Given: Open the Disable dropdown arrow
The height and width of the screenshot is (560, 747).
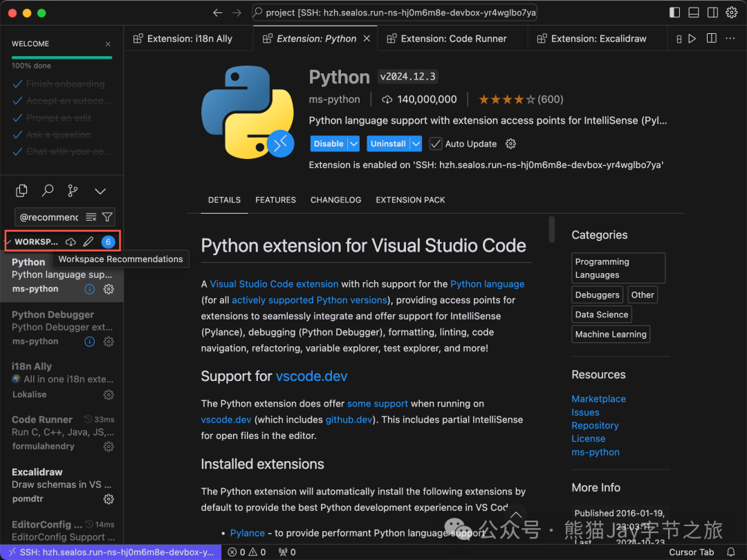Looking at the screenshot, I should (354, 144).
